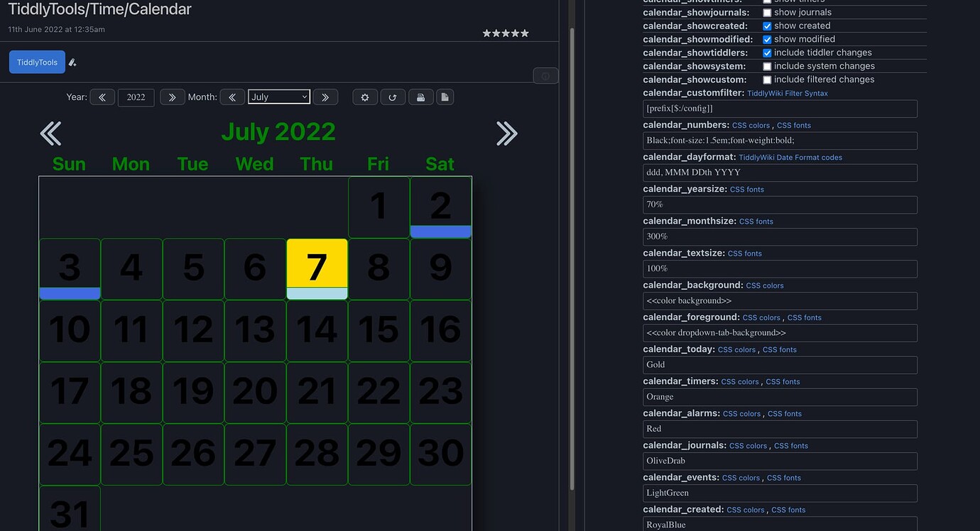
Task: Enable the show journals checkbox
Action: tap(766, 12)
